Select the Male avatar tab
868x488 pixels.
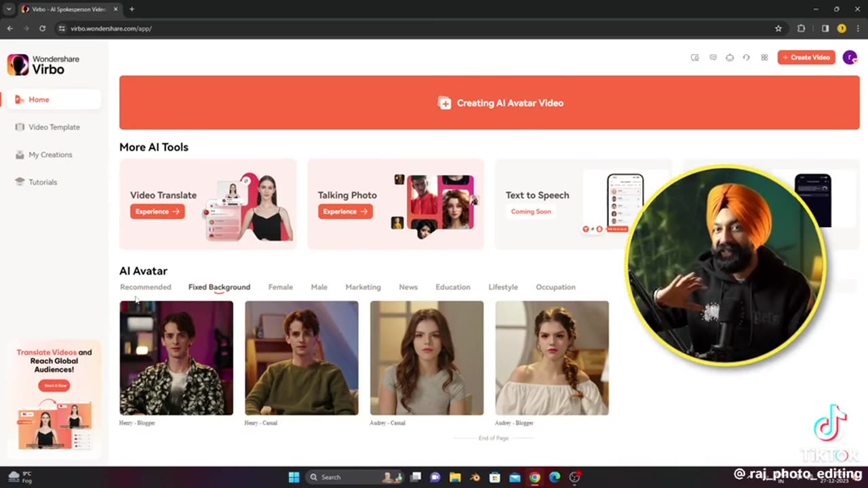coord(319,287)
